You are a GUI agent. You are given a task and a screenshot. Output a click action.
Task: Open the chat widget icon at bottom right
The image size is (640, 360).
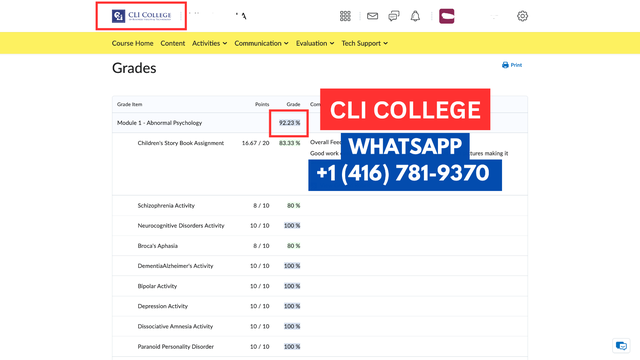click(621, 346)
